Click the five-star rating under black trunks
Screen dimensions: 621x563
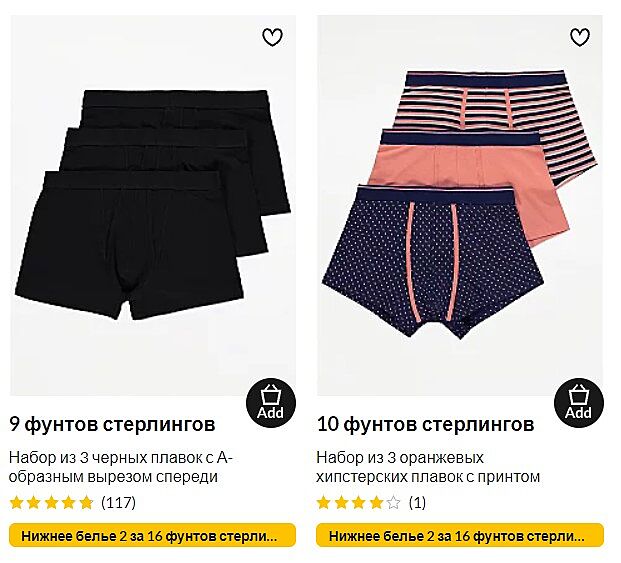[x=51, y=503]
